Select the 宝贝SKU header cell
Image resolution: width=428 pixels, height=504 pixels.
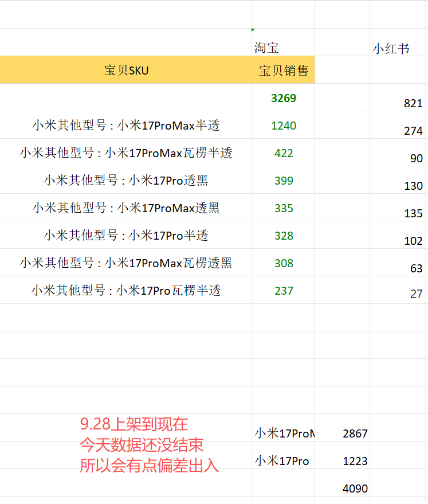[x=126, y=70]
